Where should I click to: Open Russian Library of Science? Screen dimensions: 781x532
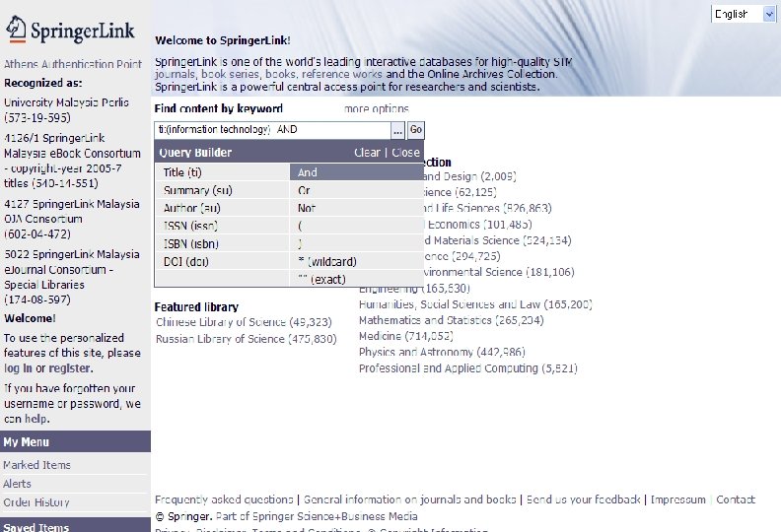(x=247, y=339)
